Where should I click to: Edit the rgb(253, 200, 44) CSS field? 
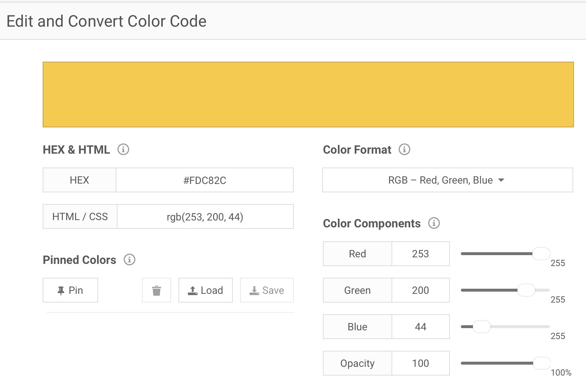205,216
